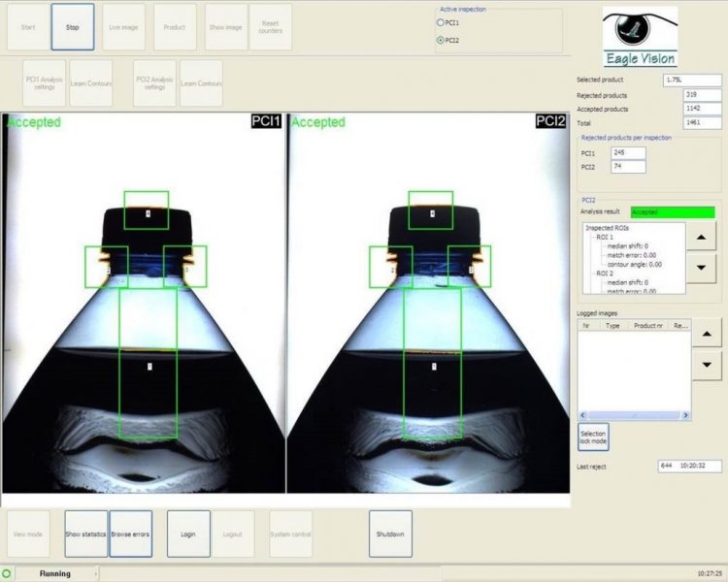
Task: Select ROI 1 match error: 0.00 row
Action: [x=632, y=255]
